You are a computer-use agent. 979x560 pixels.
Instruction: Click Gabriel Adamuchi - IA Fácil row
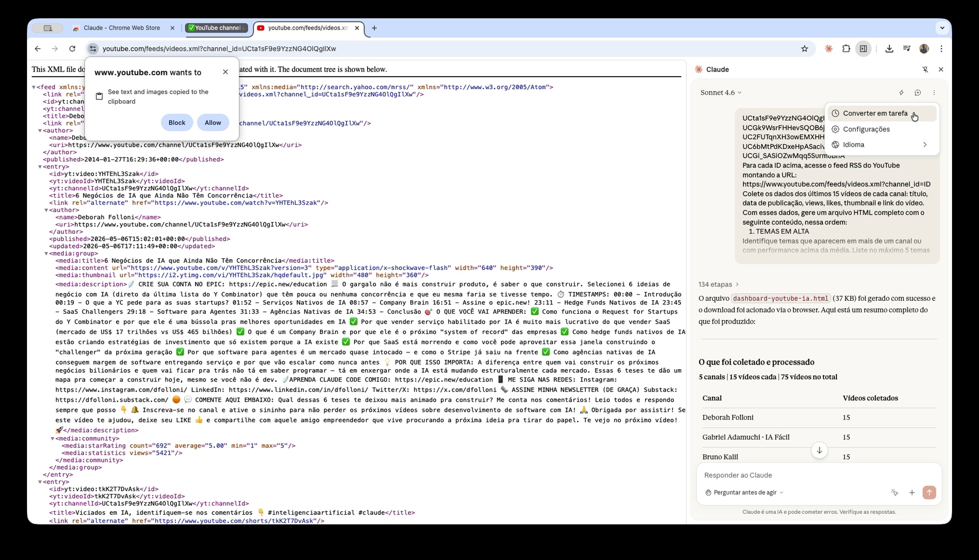(x=819, y=437)
